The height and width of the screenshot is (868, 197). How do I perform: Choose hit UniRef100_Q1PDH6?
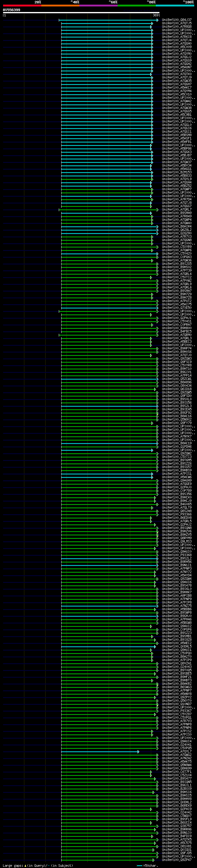tap(177, 447)
